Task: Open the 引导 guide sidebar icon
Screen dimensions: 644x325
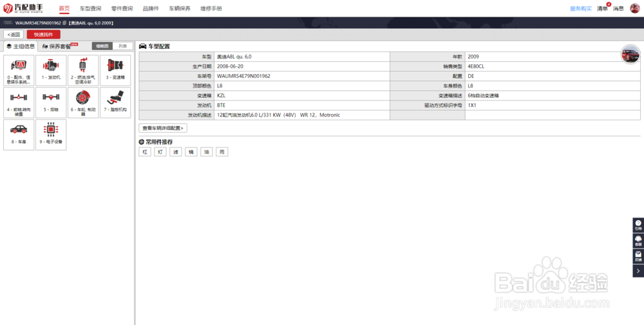Action: [638, 225]
